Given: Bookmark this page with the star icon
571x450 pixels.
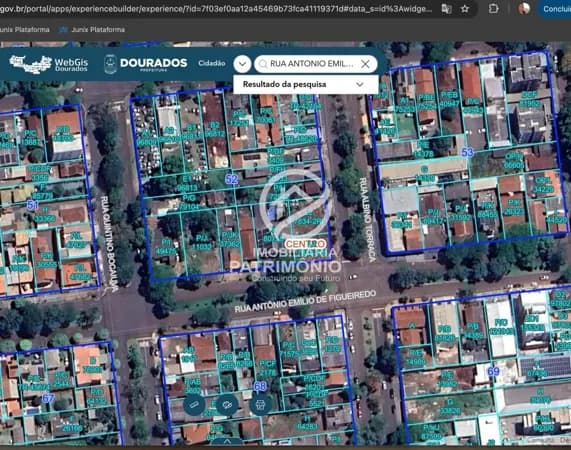Looking at the screenshot, I should (x=465, y=8).
